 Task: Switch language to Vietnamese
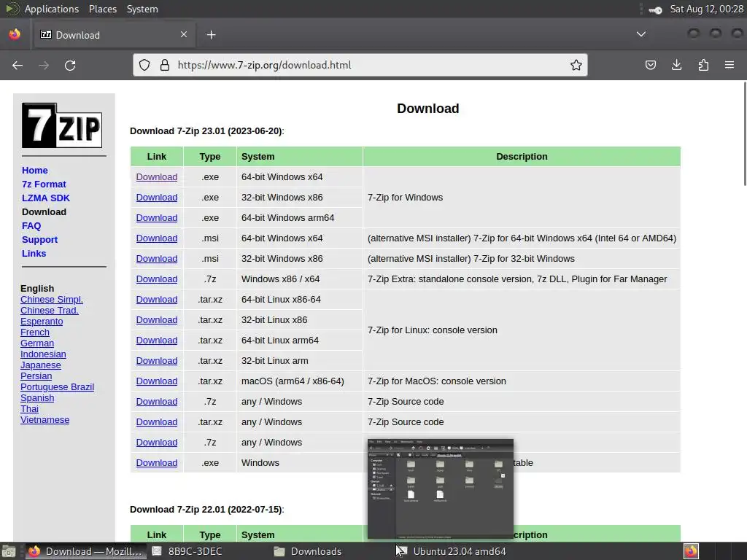pos(44,420)
